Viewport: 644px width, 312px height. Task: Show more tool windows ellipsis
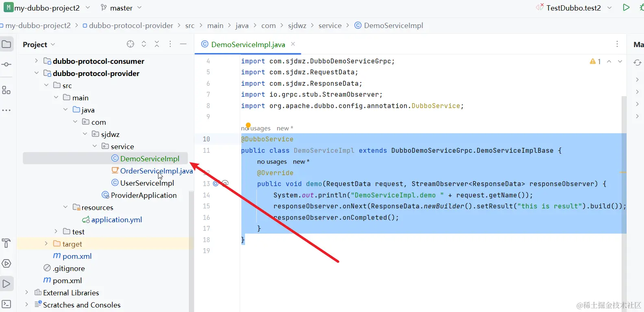click(7, 110)
